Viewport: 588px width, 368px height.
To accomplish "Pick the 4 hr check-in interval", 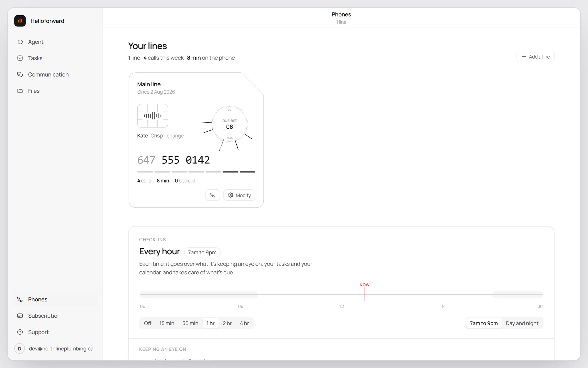I will [244, 323].
